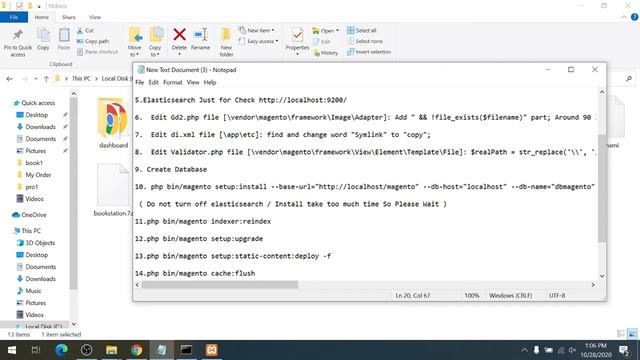The image size is (640, 360).
Task: Open Task View on taskbar
Action: [36, 350]
